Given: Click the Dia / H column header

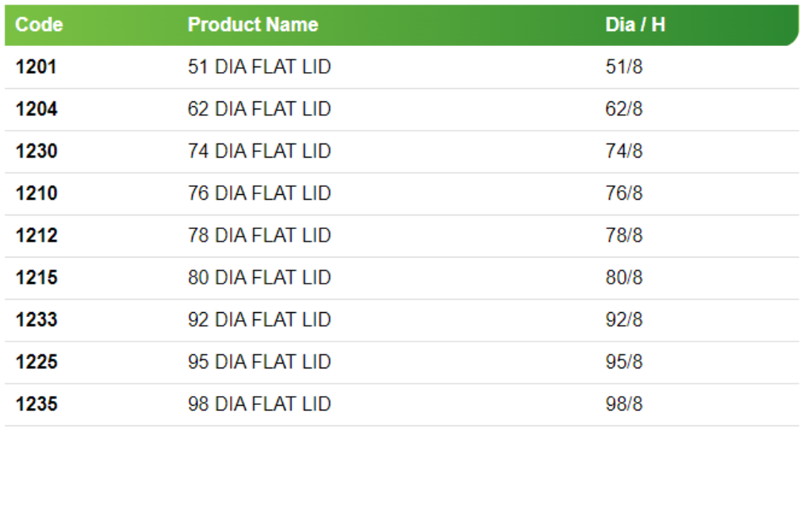Looking at the screenshot, I should pos(635,25).
